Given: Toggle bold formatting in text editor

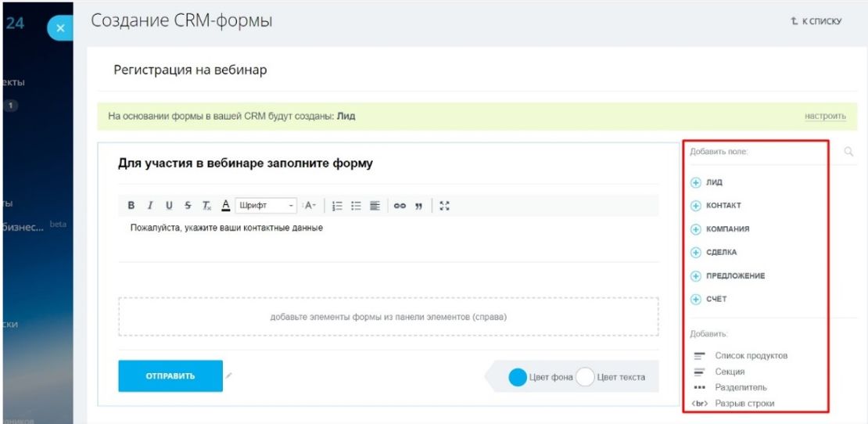Looking at the screenshot, I should pyautogui.click(x=131, y=206).
